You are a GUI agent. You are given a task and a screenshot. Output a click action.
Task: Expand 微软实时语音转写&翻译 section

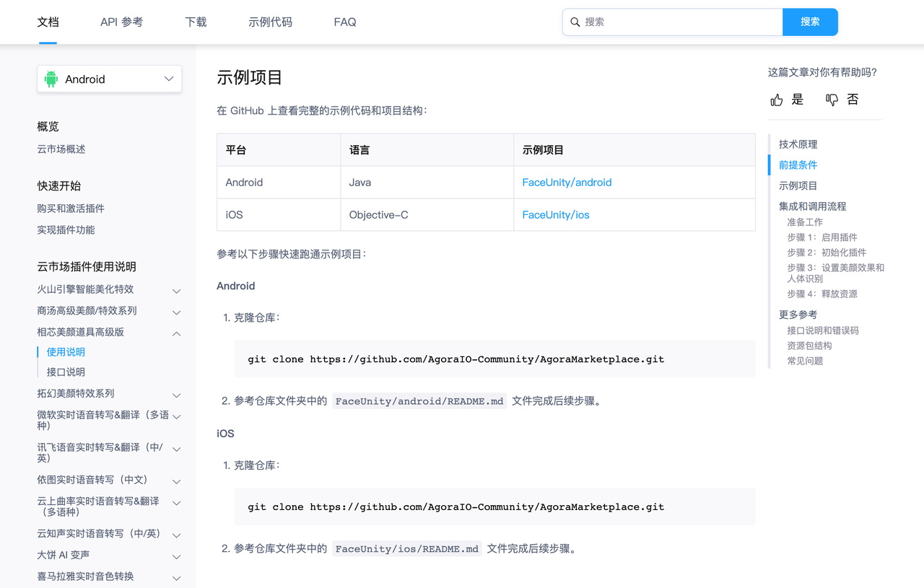pos(177,416)
